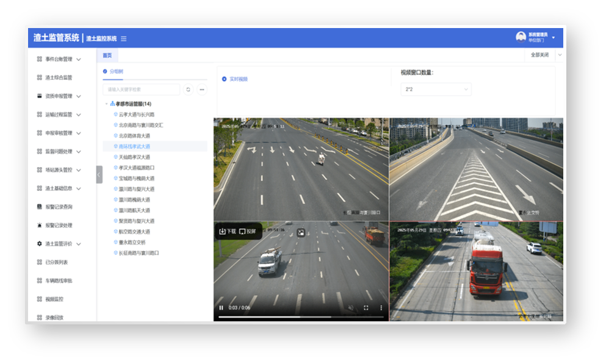
Task: Unmute the bottom-left video player
Action: click(x=351, y=308)
